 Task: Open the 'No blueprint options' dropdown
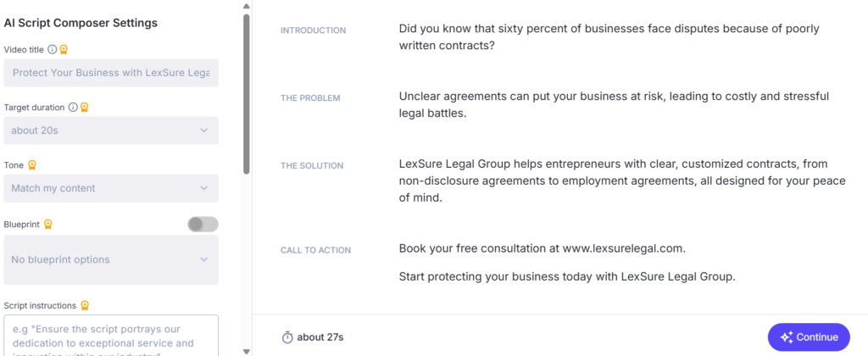pos(111,259)
